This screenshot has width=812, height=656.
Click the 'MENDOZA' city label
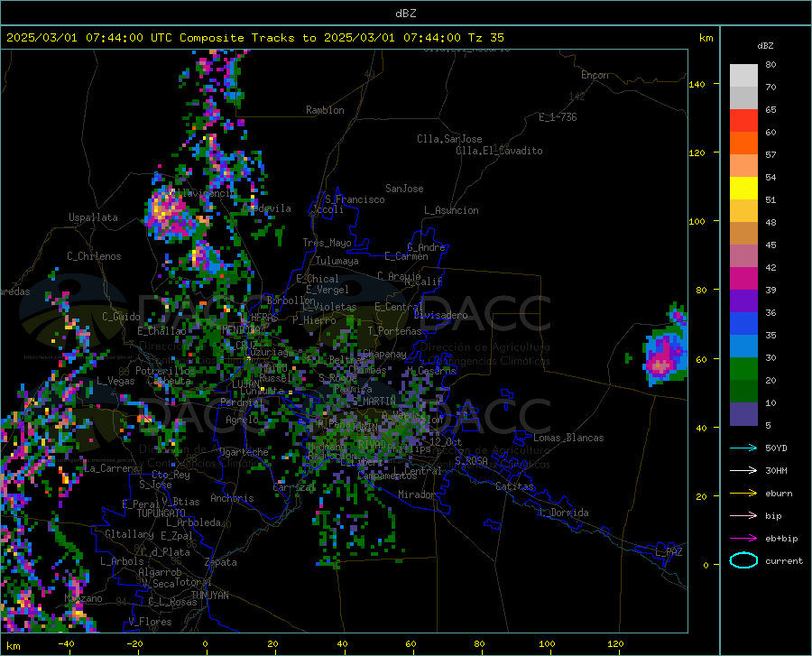241,330
